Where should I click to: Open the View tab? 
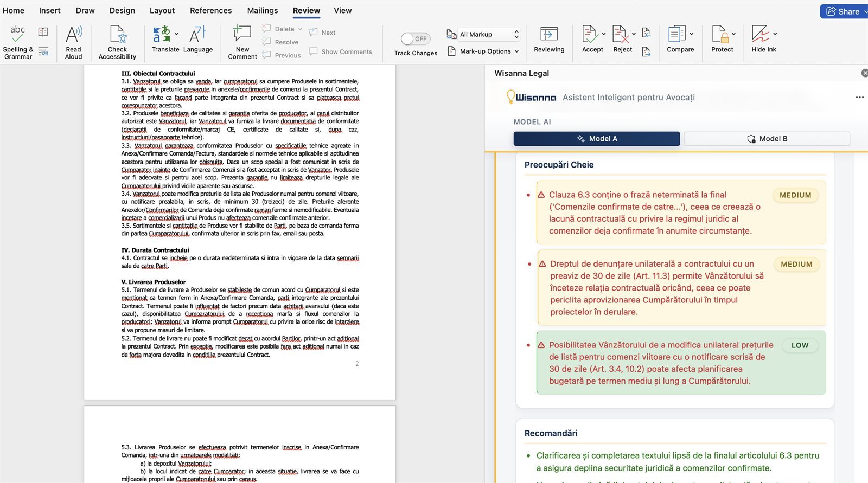(343, 10)
